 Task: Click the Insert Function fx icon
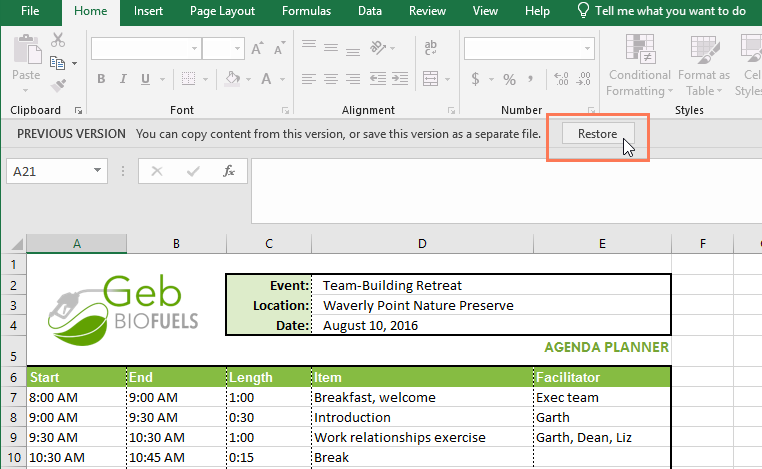(228, 171)
